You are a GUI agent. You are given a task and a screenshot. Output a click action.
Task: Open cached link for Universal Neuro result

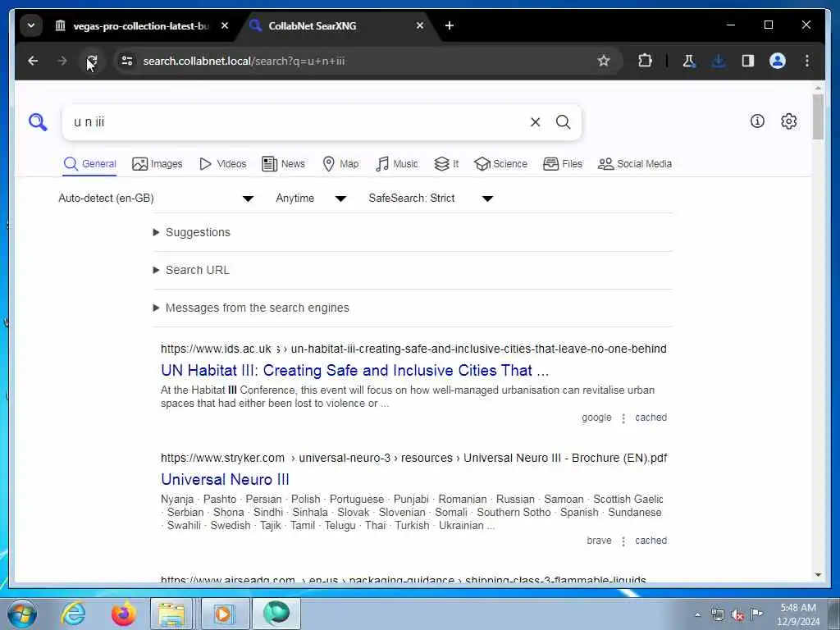pos(651,541)
